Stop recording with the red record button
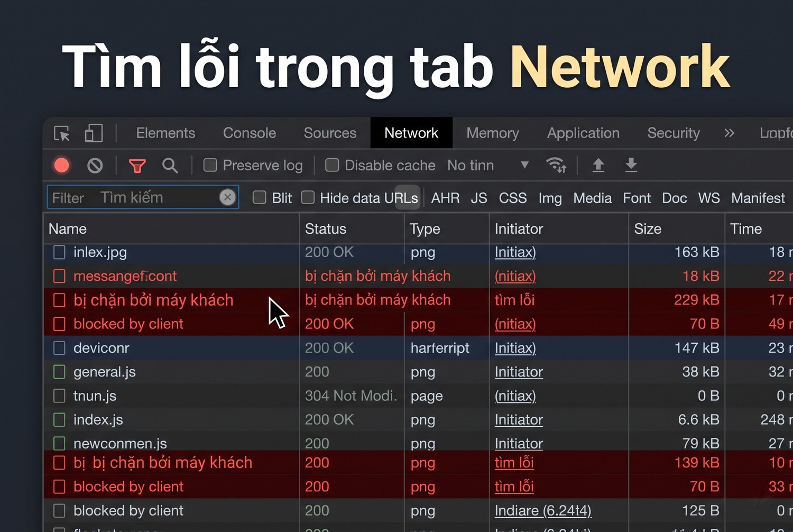 point(62,166)
